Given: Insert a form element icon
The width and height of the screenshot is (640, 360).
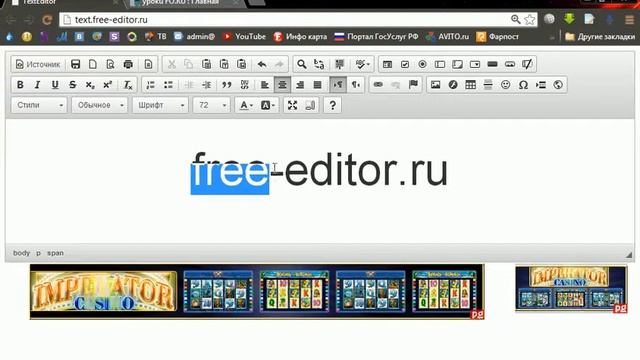Looking at the screenshot, I should (387, 64).
